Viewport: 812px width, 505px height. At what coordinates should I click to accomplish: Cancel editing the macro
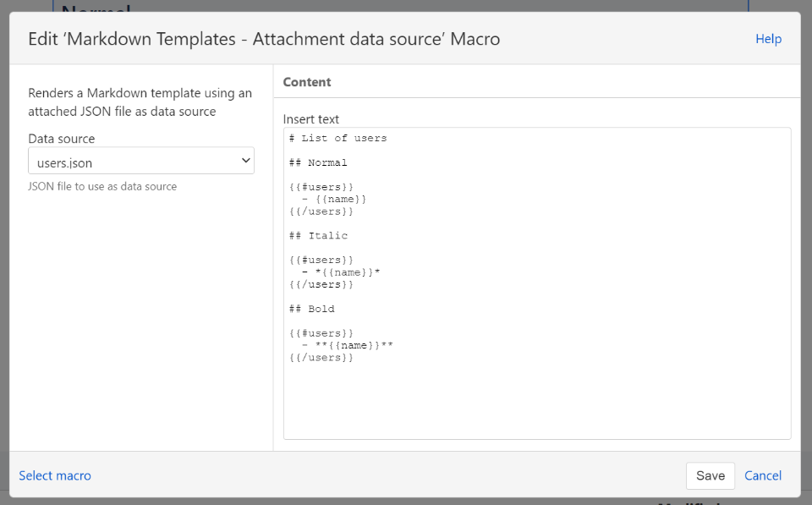(x=762, y=475)
